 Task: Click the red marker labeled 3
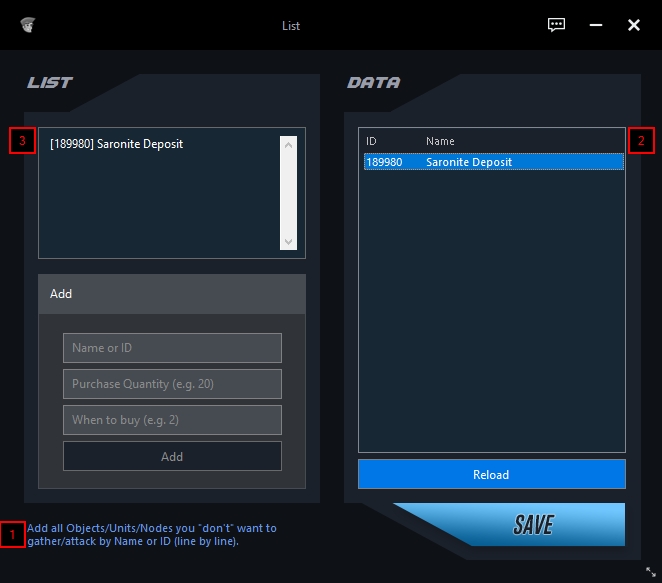pyautogui.click(x=22, y=140)
